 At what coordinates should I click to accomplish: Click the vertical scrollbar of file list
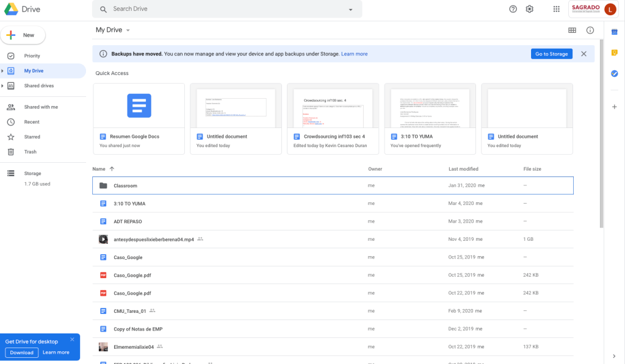coord(601,134)
